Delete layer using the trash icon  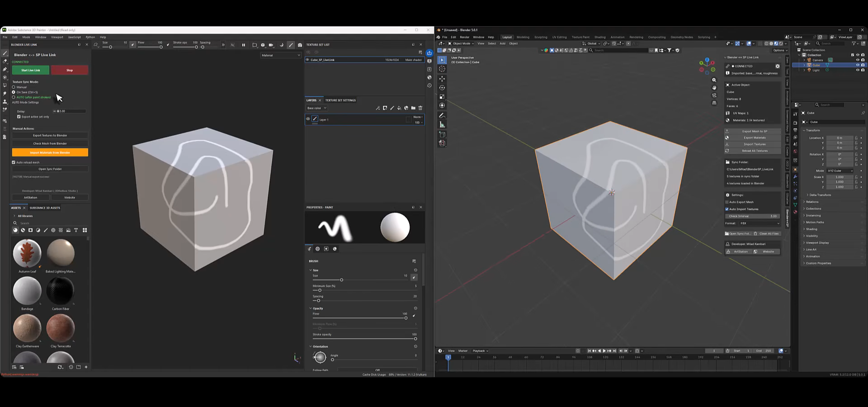point(420,108)
